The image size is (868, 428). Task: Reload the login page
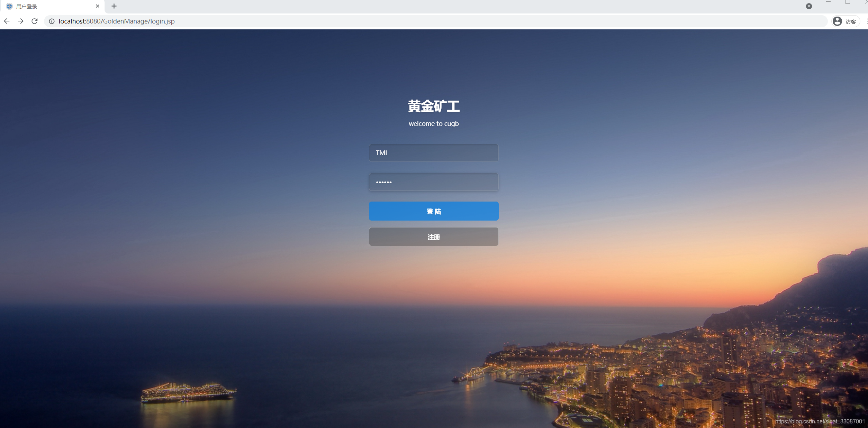tap(34, 21)
